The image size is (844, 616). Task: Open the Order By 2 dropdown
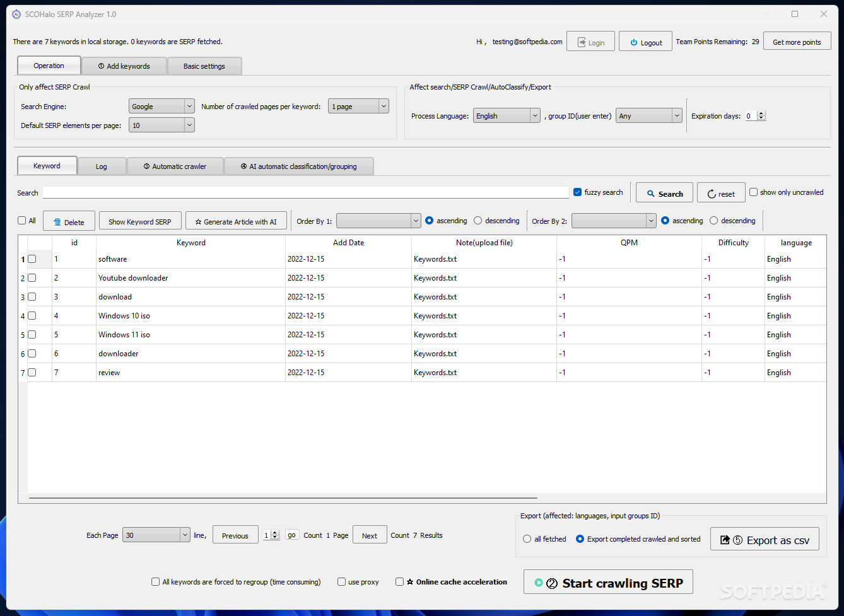pyautogui.click(x=614, y=221)
